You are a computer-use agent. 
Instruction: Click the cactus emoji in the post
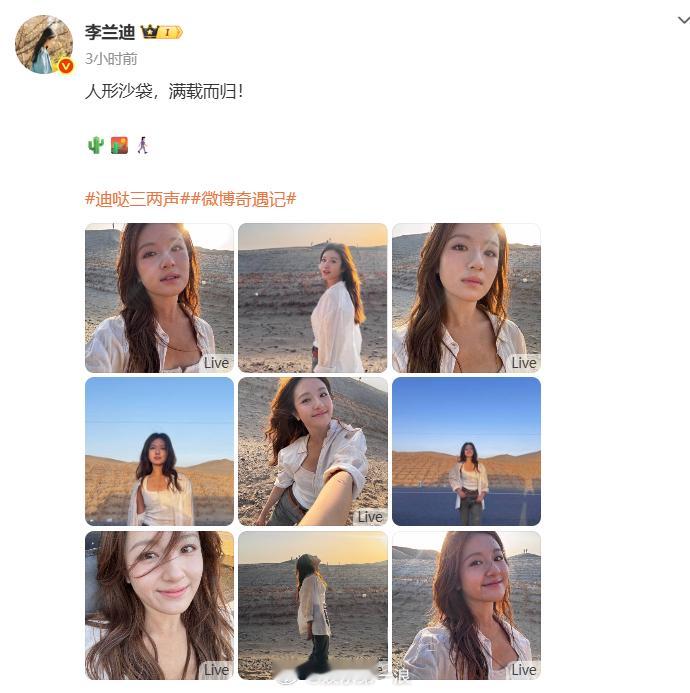(96, 145)
